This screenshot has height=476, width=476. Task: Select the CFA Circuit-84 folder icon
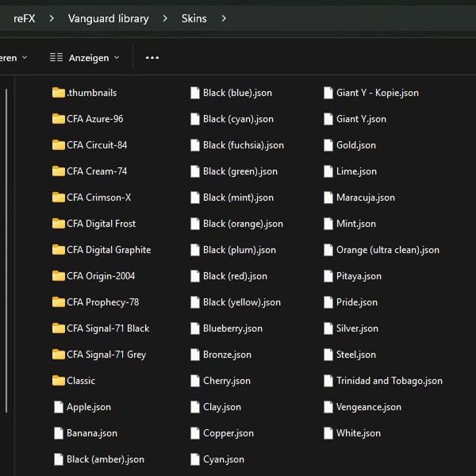[58, 145]
